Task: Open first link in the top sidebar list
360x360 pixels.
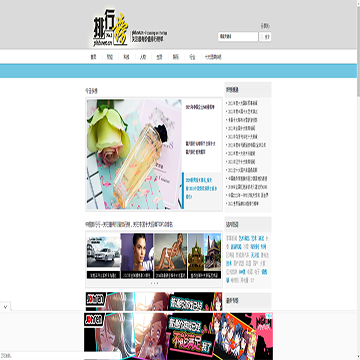Action: [x=242, y=103]
